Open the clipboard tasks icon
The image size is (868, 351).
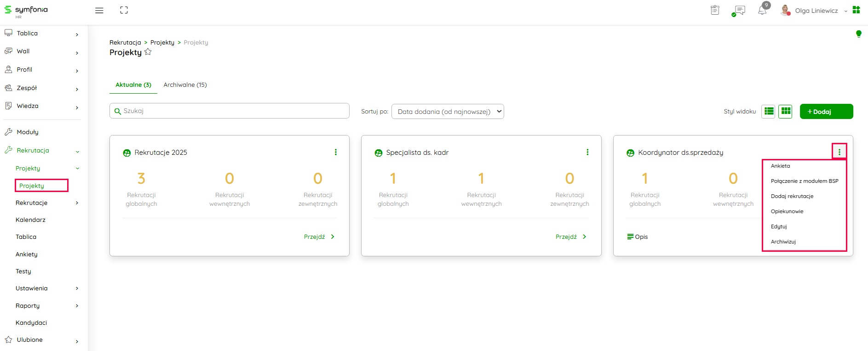715,10
